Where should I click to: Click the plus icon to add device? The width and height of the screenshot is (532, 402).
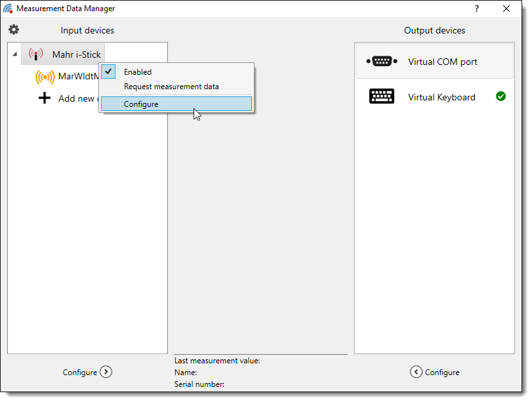[x=45, y=98]
